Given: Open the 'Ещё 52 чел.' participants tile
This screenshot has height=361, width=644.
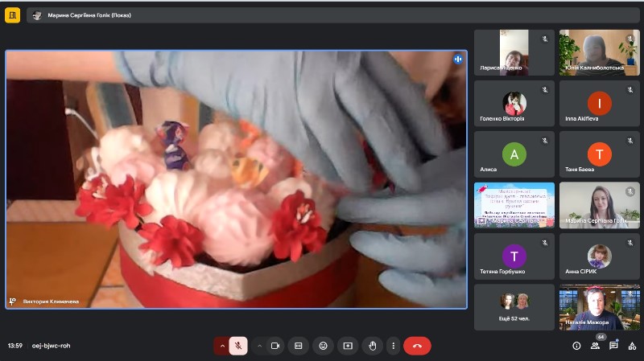Looking at the screenshot, I should click(x=514, y=307).
